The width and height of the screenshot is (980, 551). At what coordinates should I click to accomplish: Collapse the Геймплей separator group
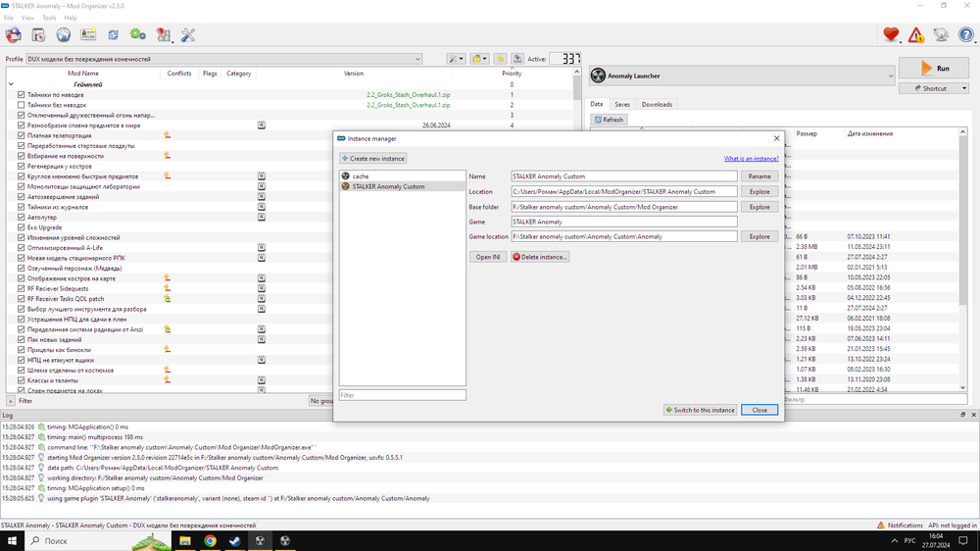(x=11, y=84)
